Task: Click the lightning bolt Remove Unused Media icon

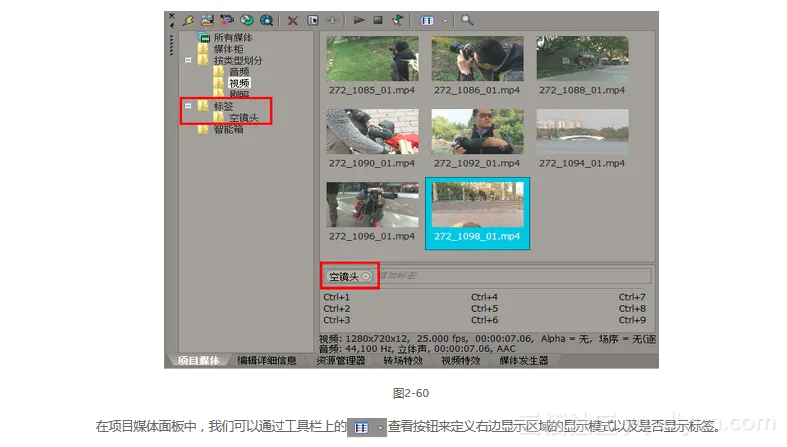Action: pos(188,21)
